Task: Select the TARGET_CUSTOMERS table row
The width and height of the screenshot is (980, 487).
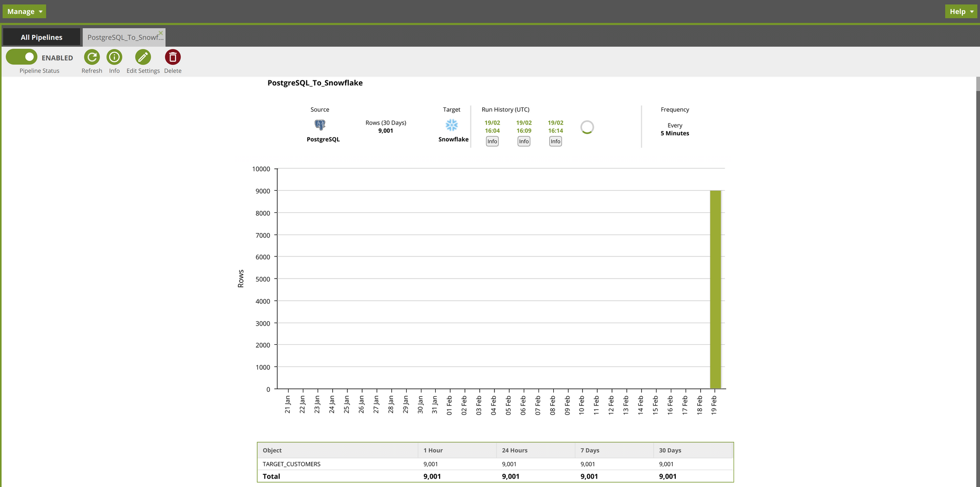Action: coord(292,464)
